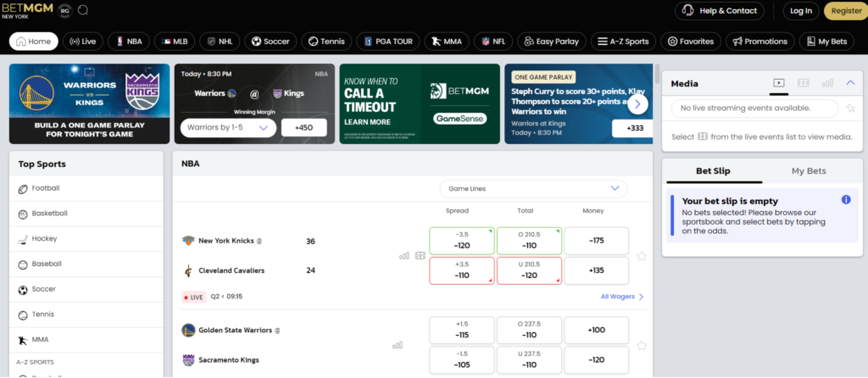This screenshot has width=868, height=378.
Task: Click the RG responsible gaming badge
Action: point(64,10)
